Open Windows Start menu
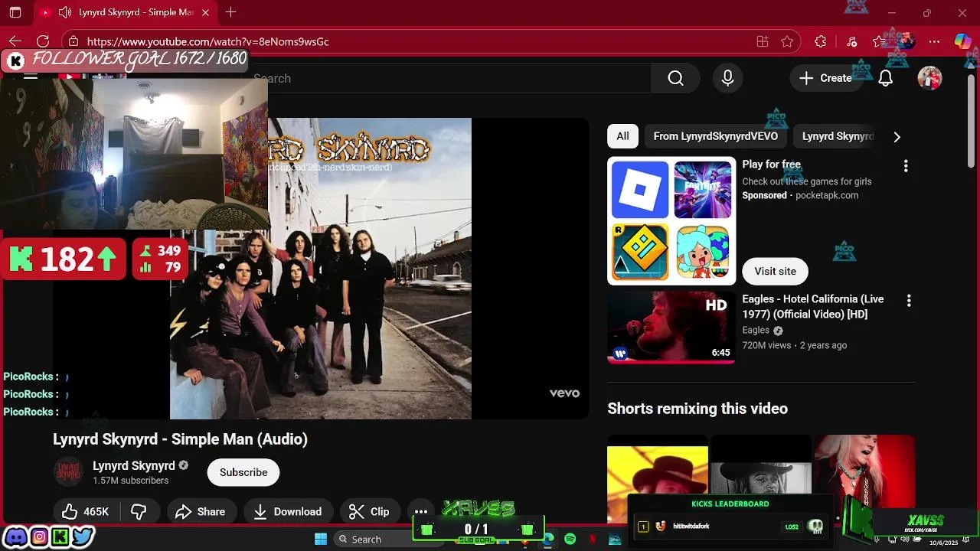This screenshot has height=551, width=980. [321, 540]
